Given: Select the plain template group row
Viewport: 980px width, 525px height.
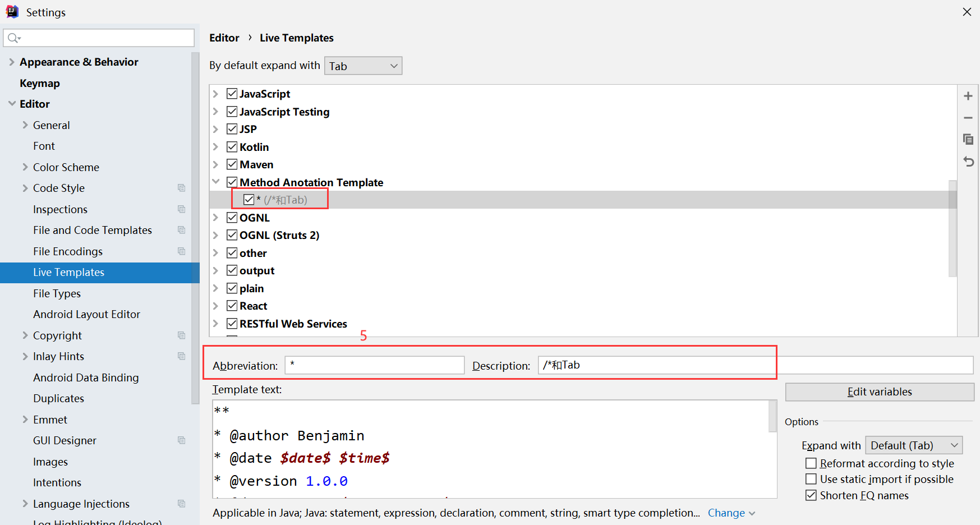Looking at the screenshot, I should tap(583, 288).
